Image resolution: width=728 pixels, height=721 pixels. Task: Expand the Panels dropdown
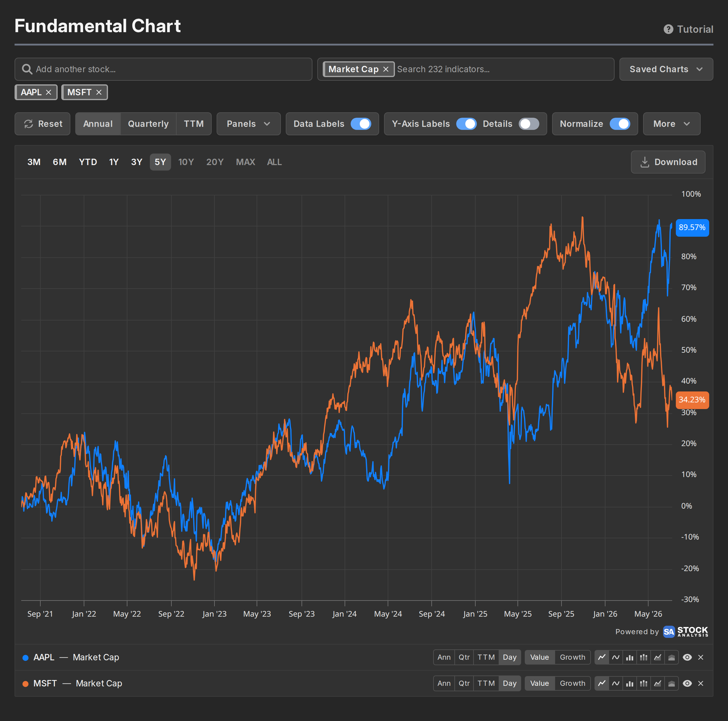(248, 124)
